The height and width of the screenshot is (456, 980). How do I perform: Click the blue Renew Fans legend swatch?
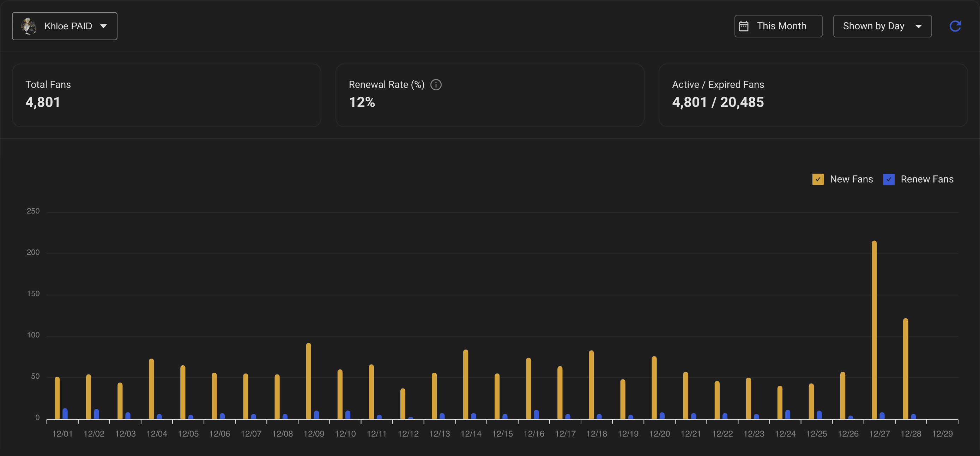[x=889, y=179]
